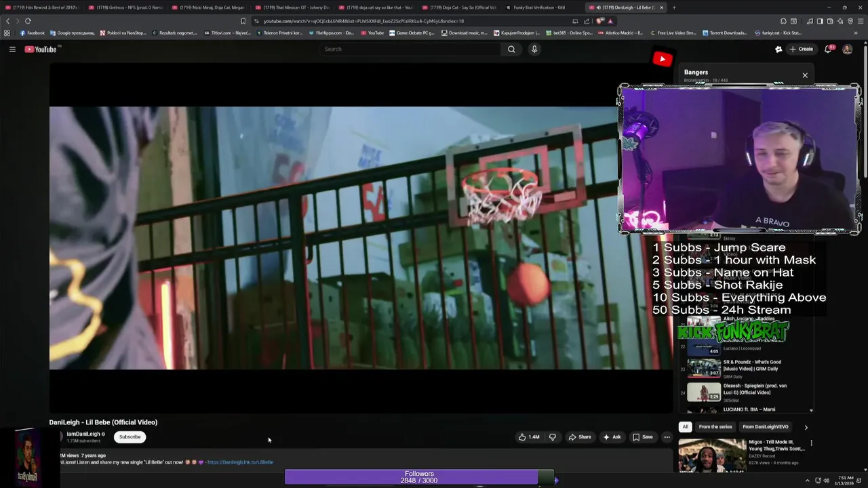The width and height of the screenshot is (868, 488).
Task: Open a new browser tab with plus
Action: pyautogui.click(x=673, y=7)
